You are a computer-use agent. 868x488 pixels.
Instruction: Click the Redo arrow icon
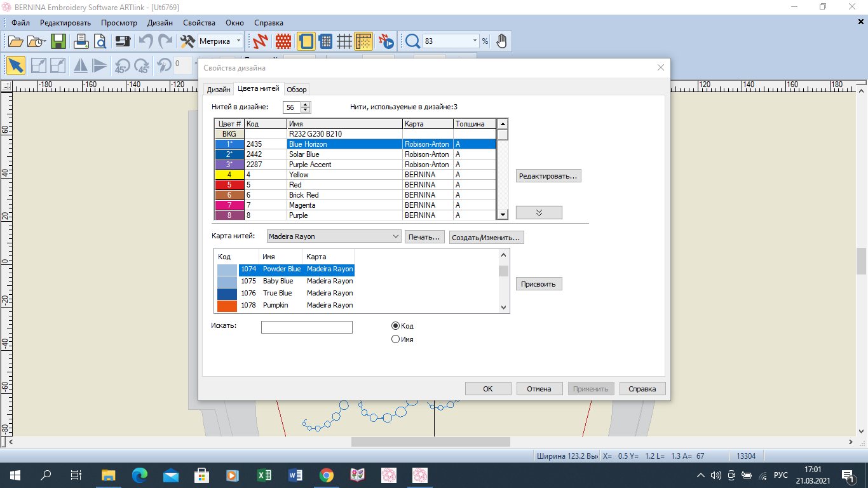[166, 41]
